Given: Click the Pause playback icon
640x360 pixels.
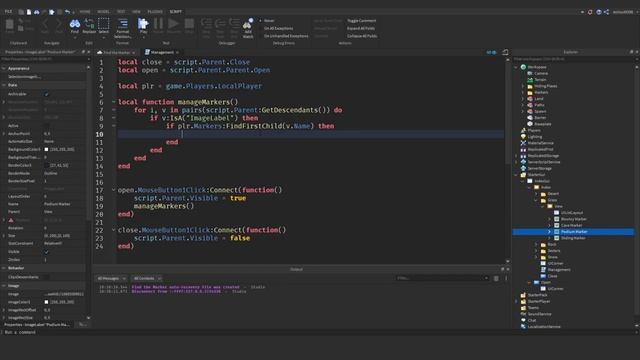Looking at the screenshot, I should click(x=158, y=24).
